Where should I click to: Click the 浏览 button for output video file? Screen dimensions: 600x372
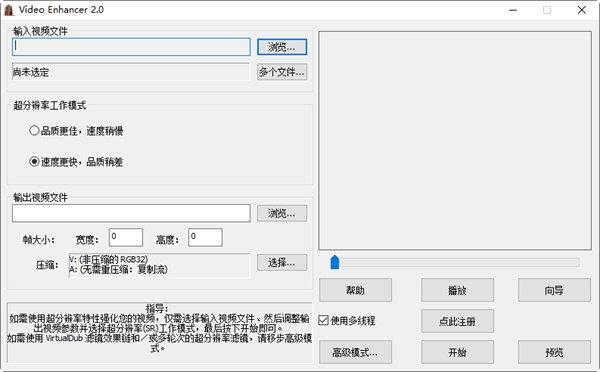(282, 213)
